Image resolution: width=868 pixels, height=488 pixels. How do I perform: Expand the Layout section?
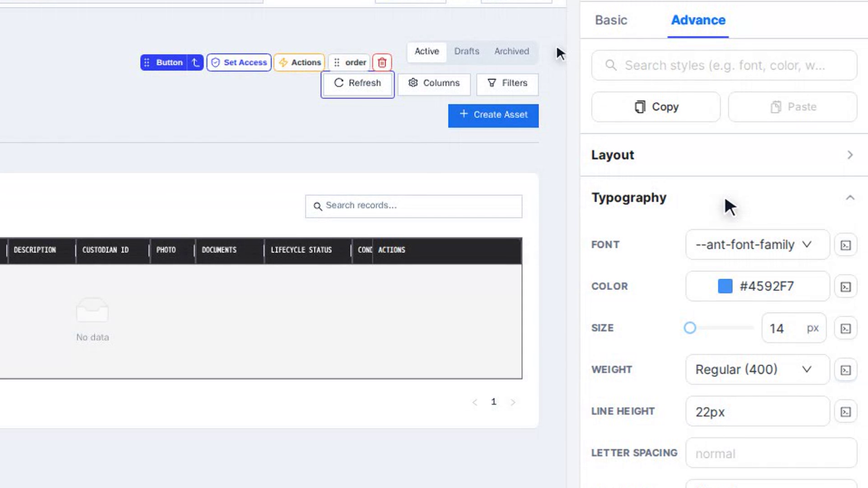(x=724, y=155)
